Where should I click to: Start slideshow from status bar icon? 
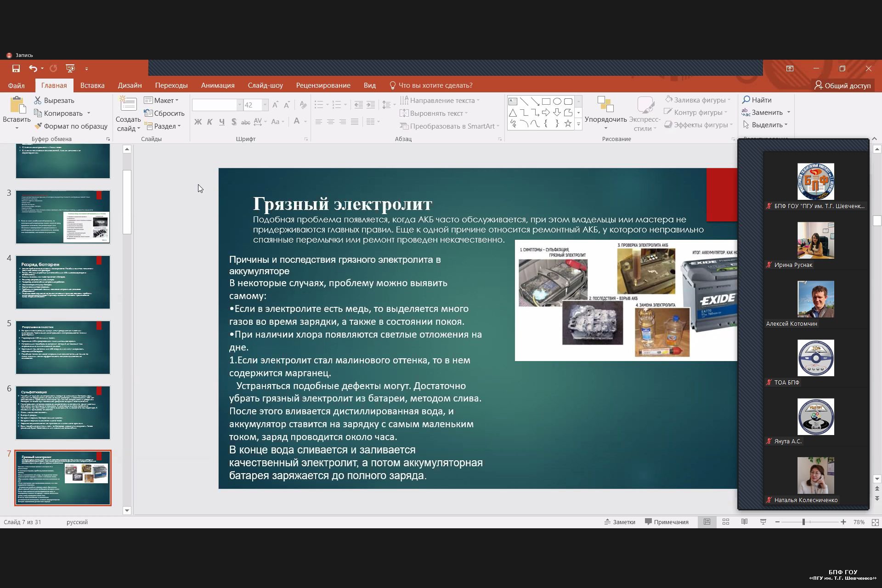click(763, 522)
